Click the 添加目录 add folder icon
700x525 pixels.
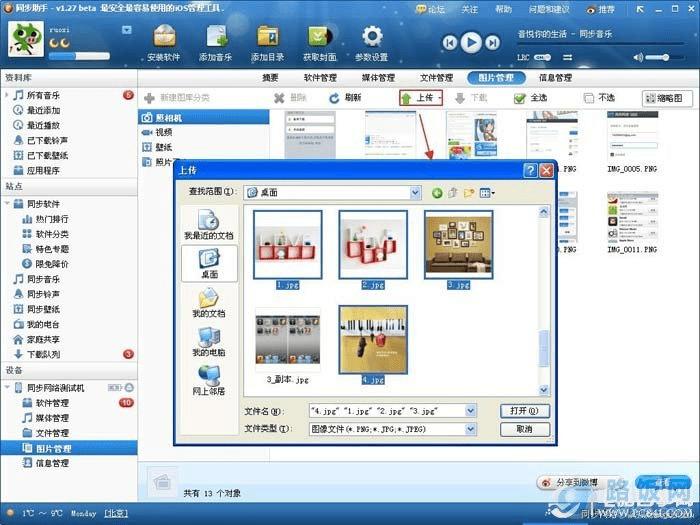(x=267, y=42)
